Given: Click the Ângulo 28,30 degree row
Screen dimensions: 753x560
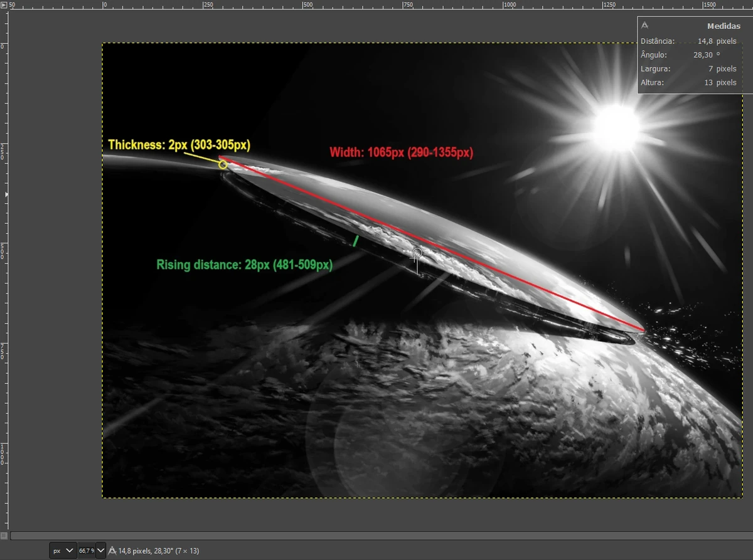Looking at the screenshot, I should coord(689,55).
